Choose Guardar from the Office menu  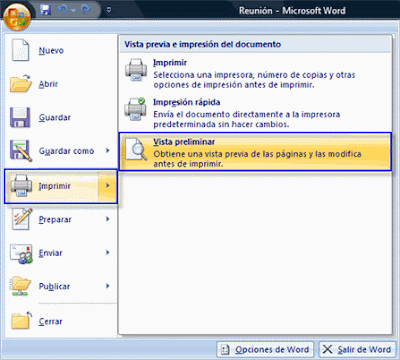61,117
